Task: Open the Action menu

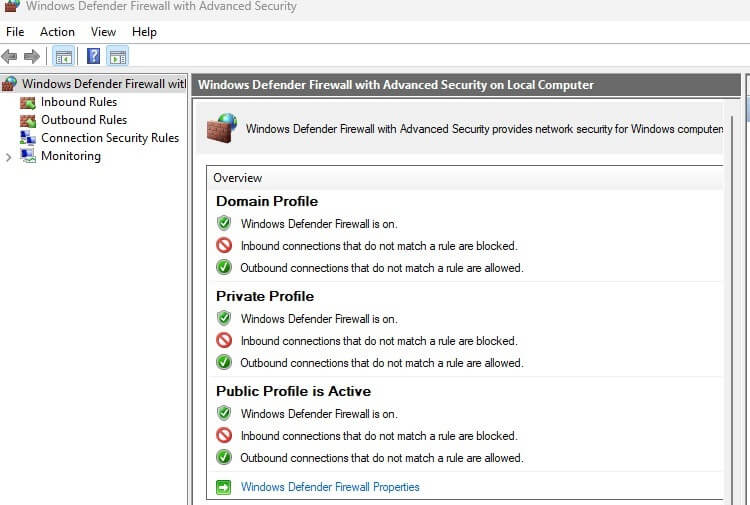Action: (57, 32)
